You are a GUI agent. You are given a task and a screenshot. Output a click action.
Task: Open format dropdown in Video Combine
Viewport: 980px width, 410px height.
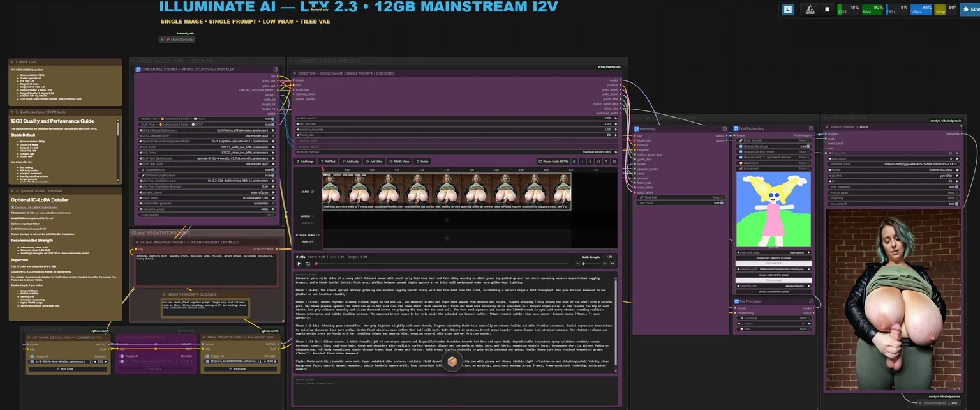coord(893,169)
